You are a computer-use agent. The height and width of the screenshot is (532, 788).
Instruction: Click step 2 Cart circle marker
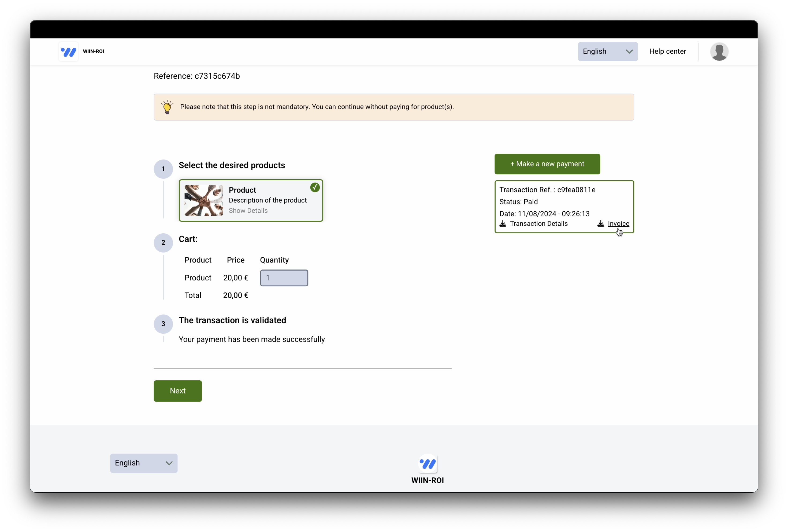(x=163, y=243)
